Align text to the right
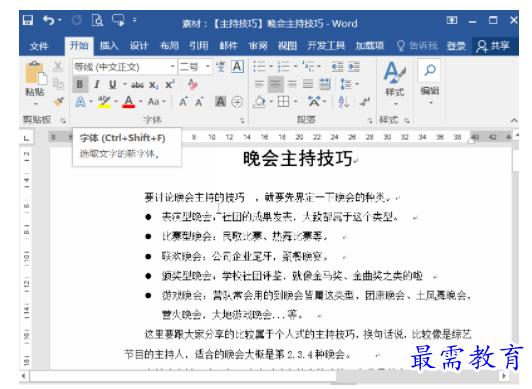The image size is (532, 389). coord(292,84)
